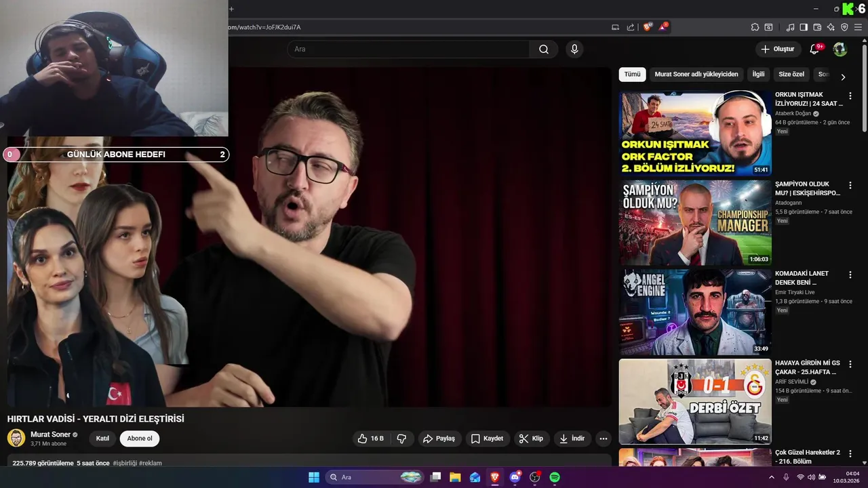This screenshot has width=868, height=488.
Task: Open Murat Soner channel avatar
Action: tap(16, 438)
